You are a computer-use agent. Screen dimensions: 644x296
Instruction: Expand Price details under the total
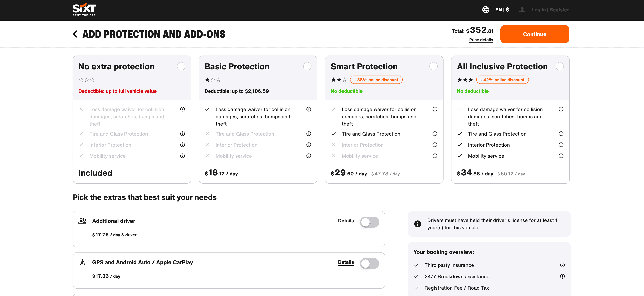(x=481, y=40)
